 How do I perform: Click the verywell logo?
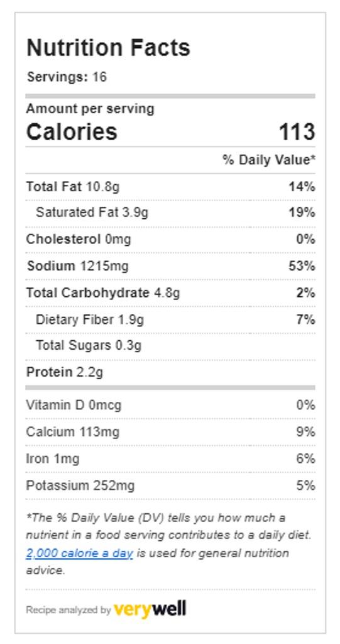pos(150,609)
